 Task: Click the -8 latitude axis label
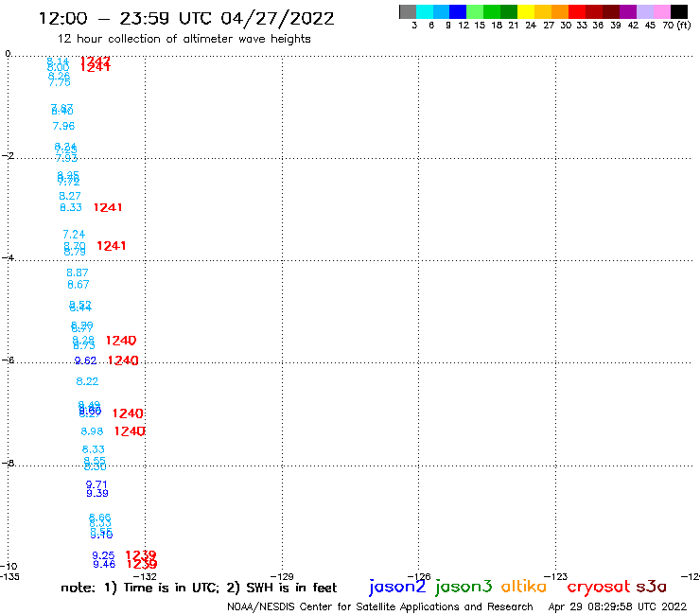8,464
